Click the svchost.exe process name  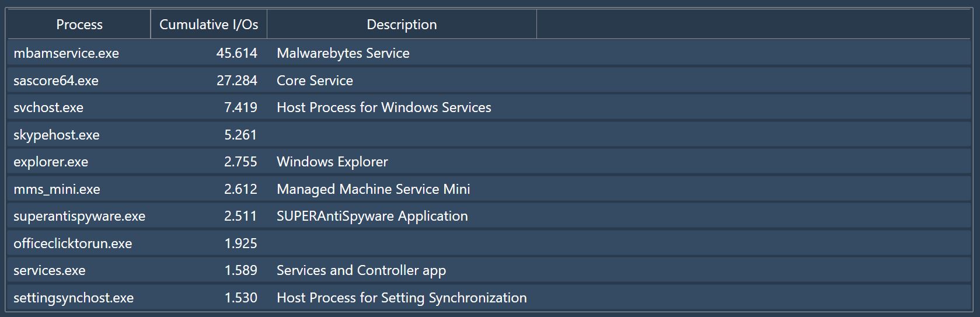pyautogui.click(x=48, y=107)
